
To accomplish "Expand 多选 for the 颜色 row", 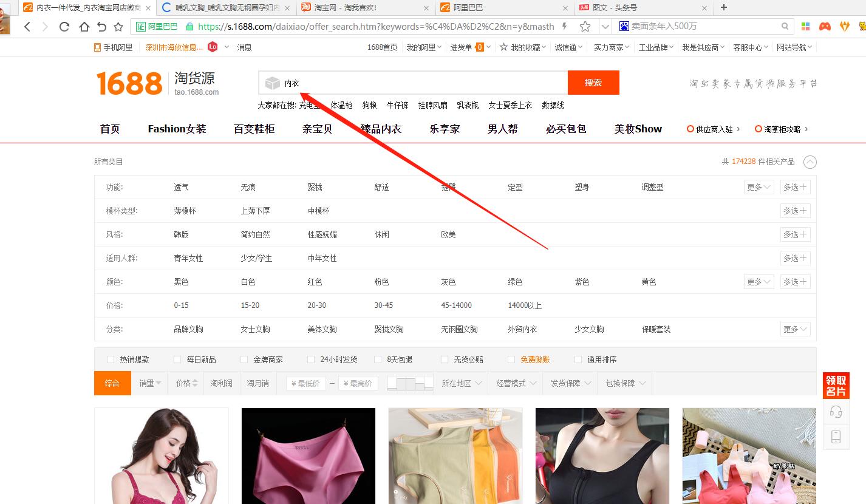I will tap(796, 281).
